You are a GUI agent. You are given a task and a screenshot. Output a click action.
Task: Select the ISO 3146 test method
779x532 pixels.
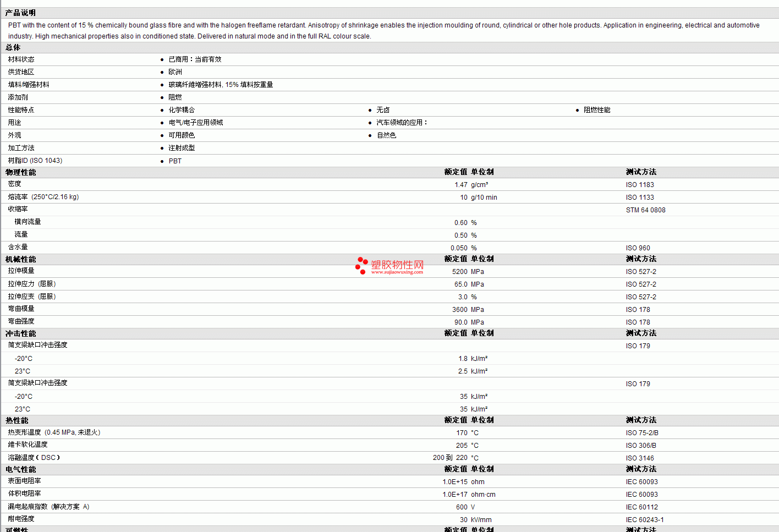click(x=640, y=458)
